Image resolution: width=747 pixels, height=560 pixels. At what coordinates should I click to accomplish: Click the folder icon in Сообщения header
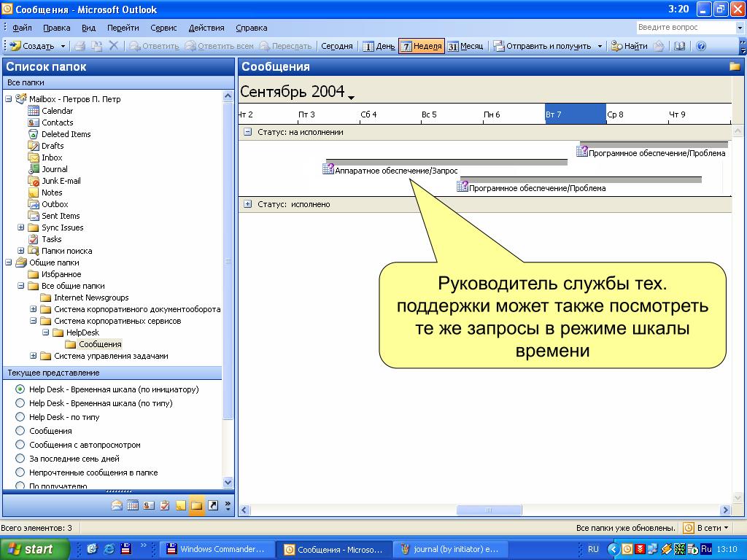pos(735,66)
